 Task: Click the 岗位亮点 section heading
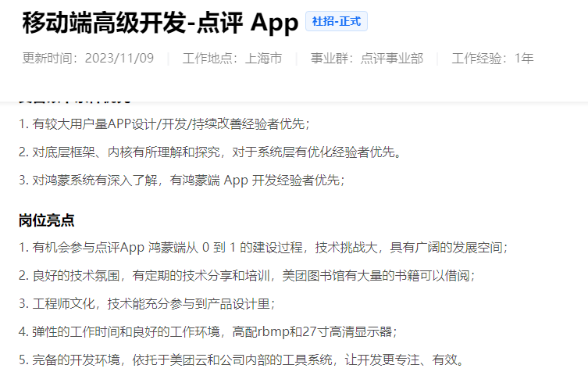[46, 220]
